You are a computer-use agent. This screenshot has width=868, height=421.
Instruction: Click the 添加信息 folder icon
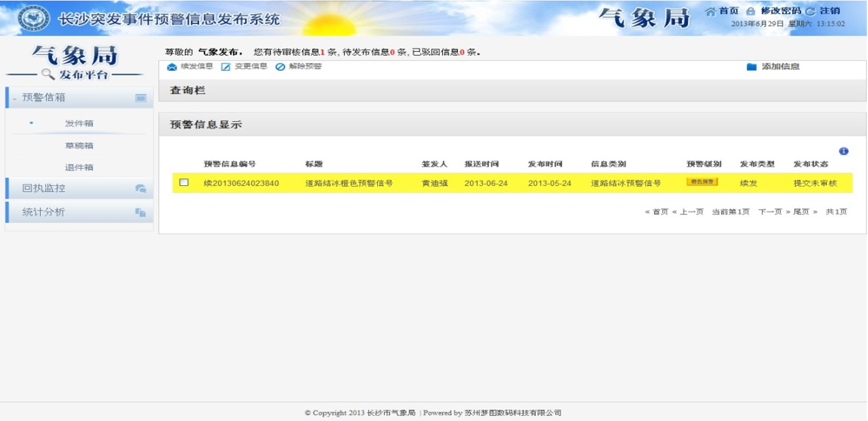[x=751, y=67]
